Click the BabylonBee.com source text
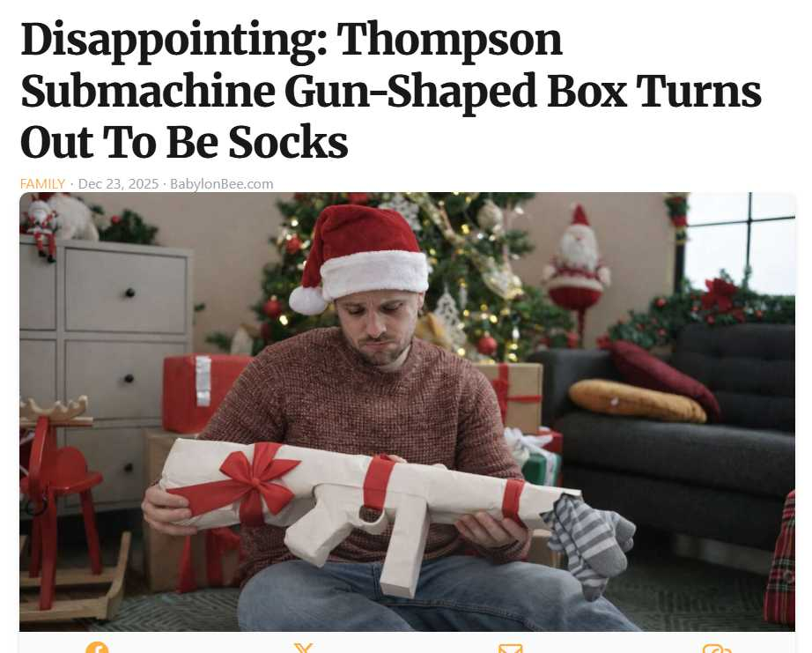This screenshot has height=653, width=812. tap(222, 184)
